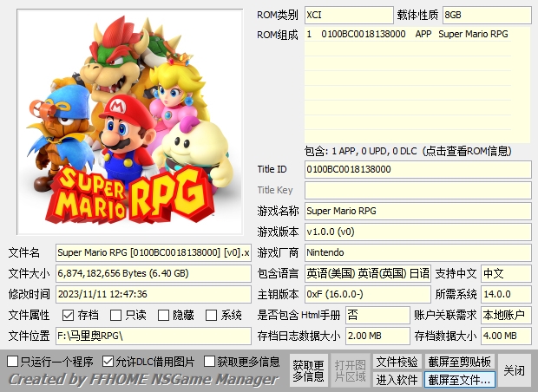The image size is (538, 392).
Task: Click 账户关联需求 field 本地账户
Action: (x=506, y=315)
